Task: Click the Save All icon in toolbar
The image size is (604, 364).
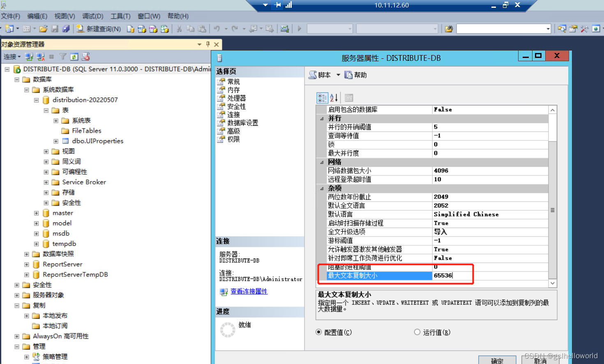Action: click(x=66, y=29)
